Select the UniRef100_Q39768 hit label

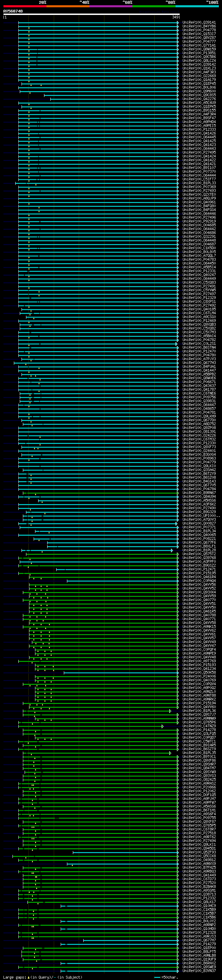199,558
